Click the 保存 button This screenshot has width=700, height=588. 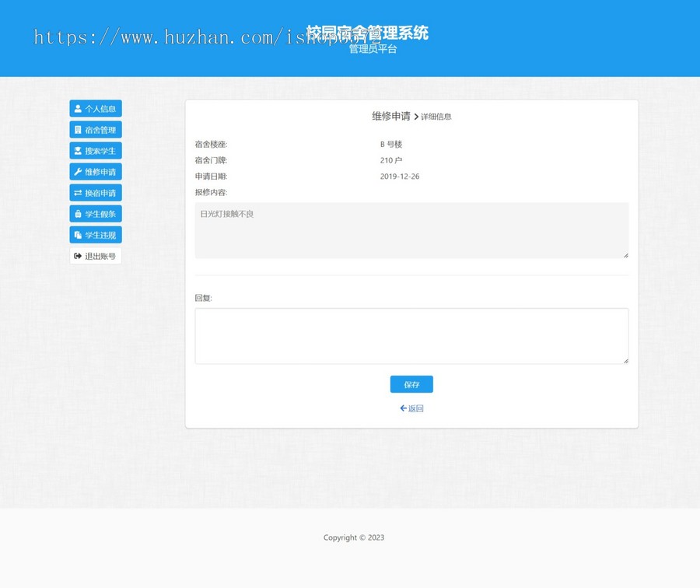(x=411, y=384)
